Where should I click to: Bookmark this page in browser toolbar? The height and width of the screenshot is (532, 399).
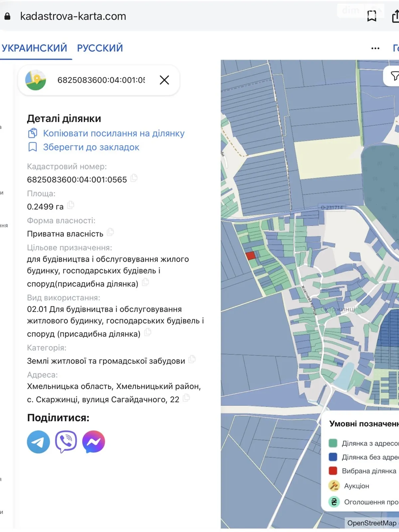pyautogui.click(x=371, y=16)
